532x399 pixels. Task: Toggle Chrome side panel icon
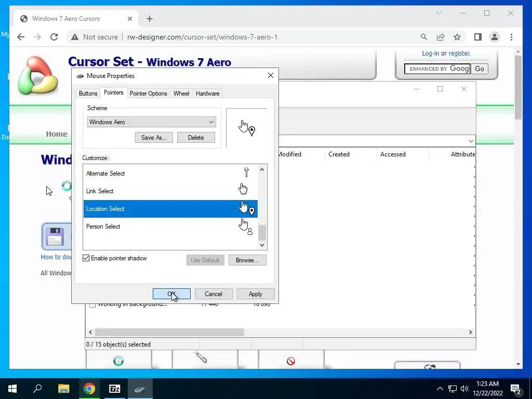click(478, 37)
